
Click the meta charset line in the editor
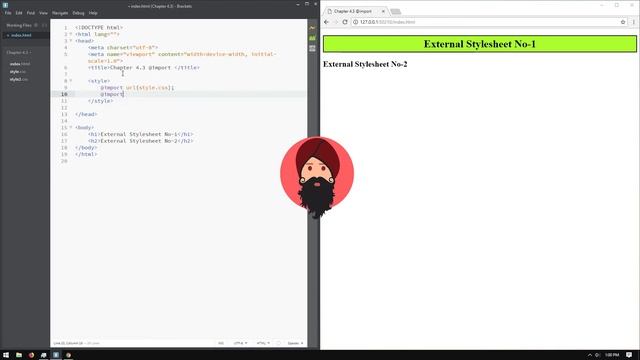(x=123, y=48)
